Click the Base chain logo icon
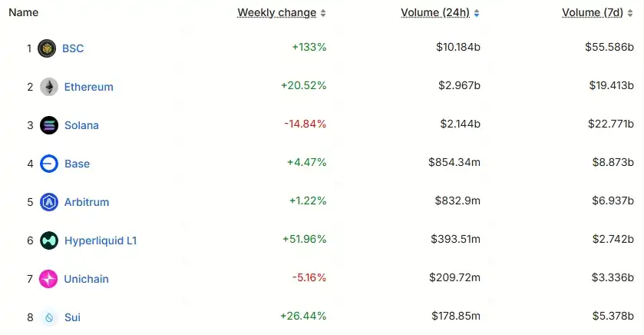644x335 pixels. (49, 164)
